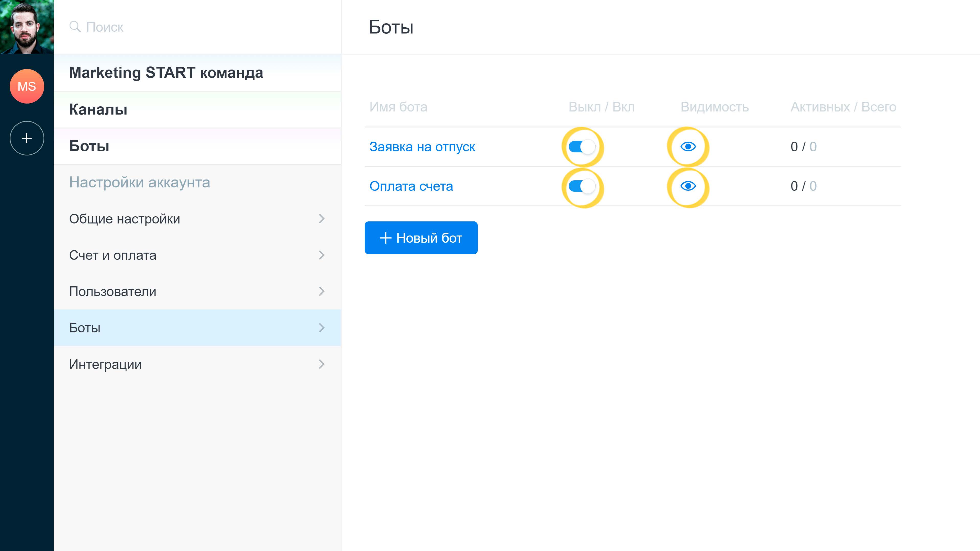Select the MS team workspace icon
Image resolution: width=980 pixels, height=551 pixels.
tap(27, 86)
